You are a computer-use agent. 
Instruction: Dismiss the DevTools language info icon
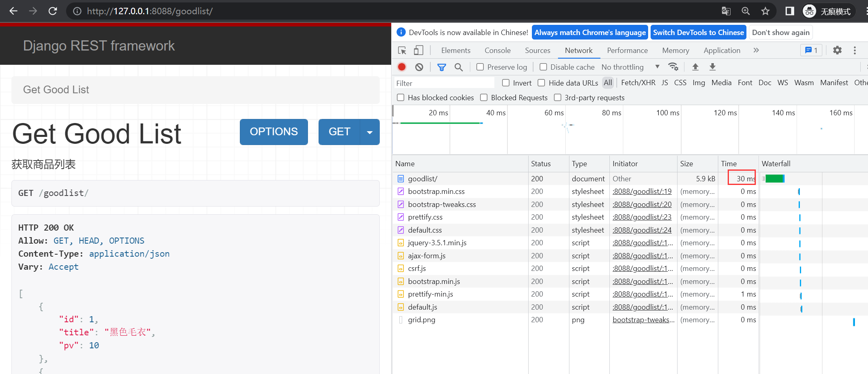click(x=401, y=32)
